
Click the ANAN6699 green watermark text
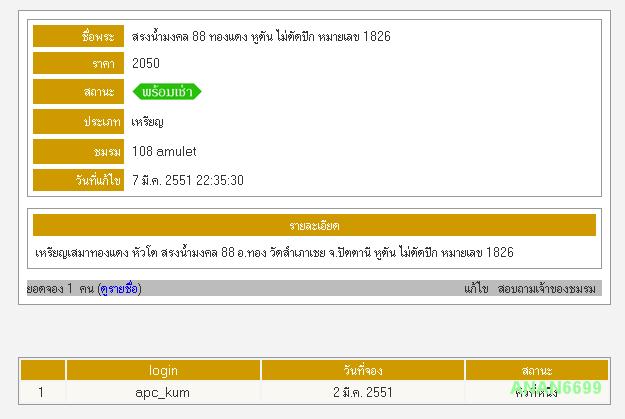(556, 388)
